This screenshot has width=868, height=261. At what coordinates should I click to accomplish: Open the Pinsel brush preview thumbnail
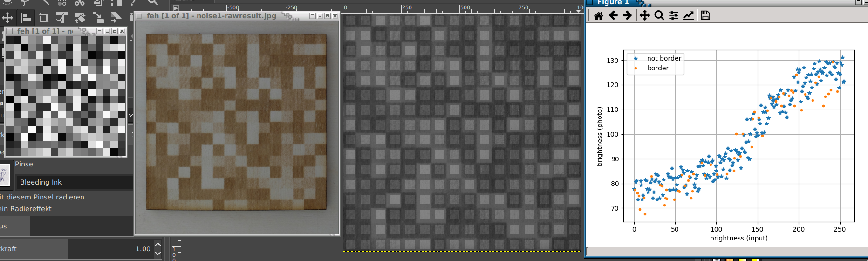pyautogui.click(x=5, y=175)
